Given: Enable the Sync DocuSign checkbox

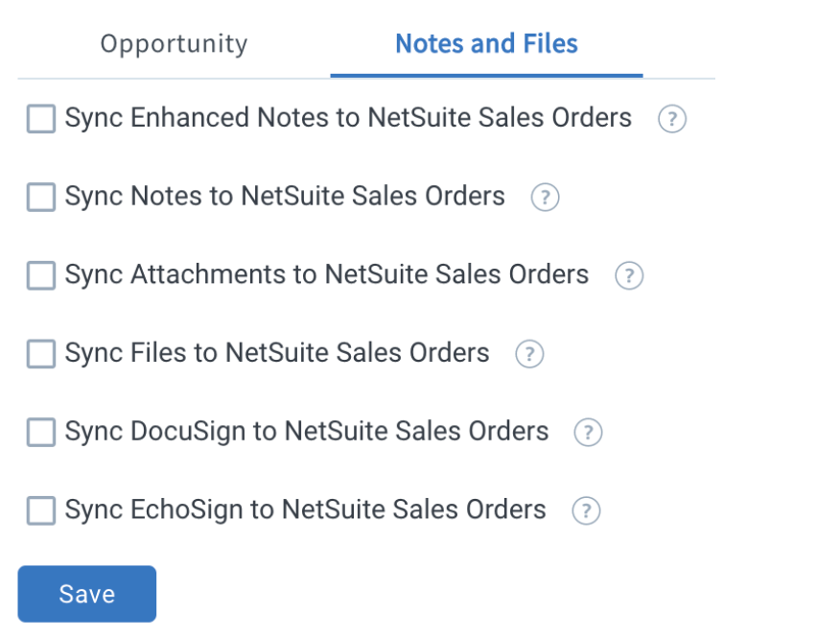Looking at the screenshot, I should 41,432.
